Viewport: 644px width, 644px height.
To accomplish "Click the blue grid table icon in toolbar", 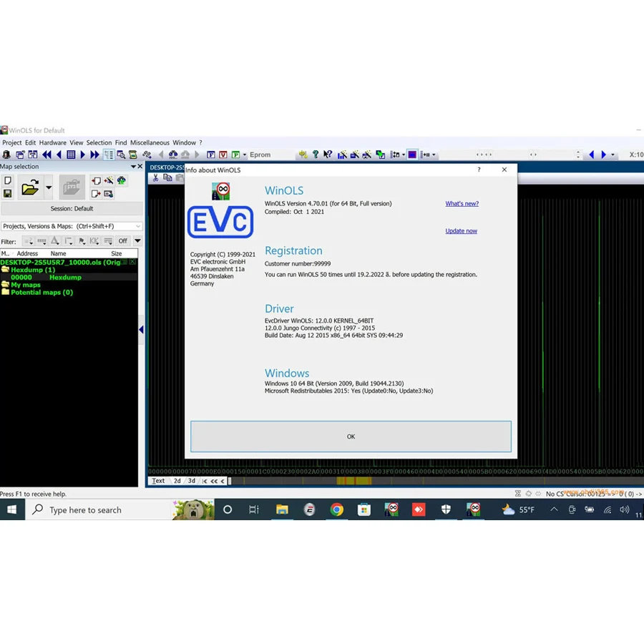I will tap(71, 155).
